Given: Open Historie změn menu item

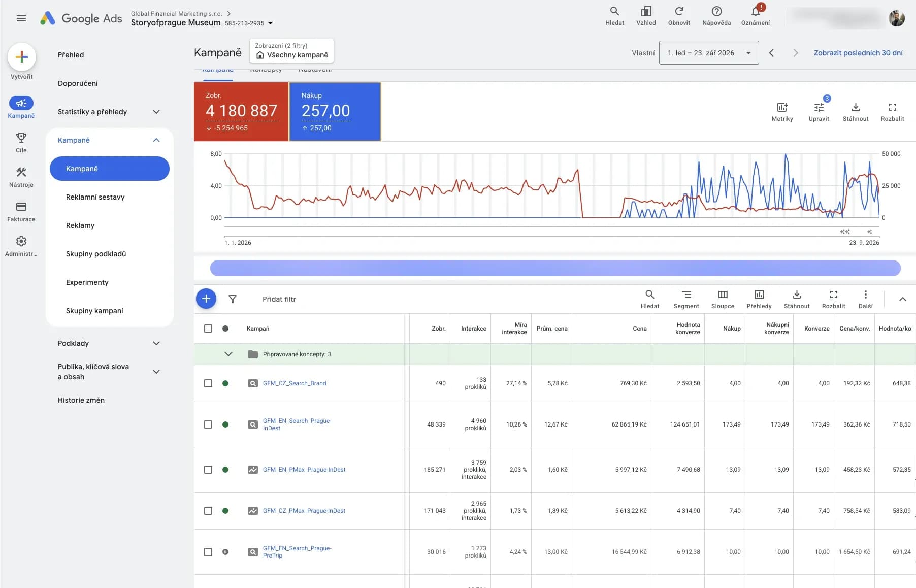Looking at the screenshot, I should coord(81,400).
